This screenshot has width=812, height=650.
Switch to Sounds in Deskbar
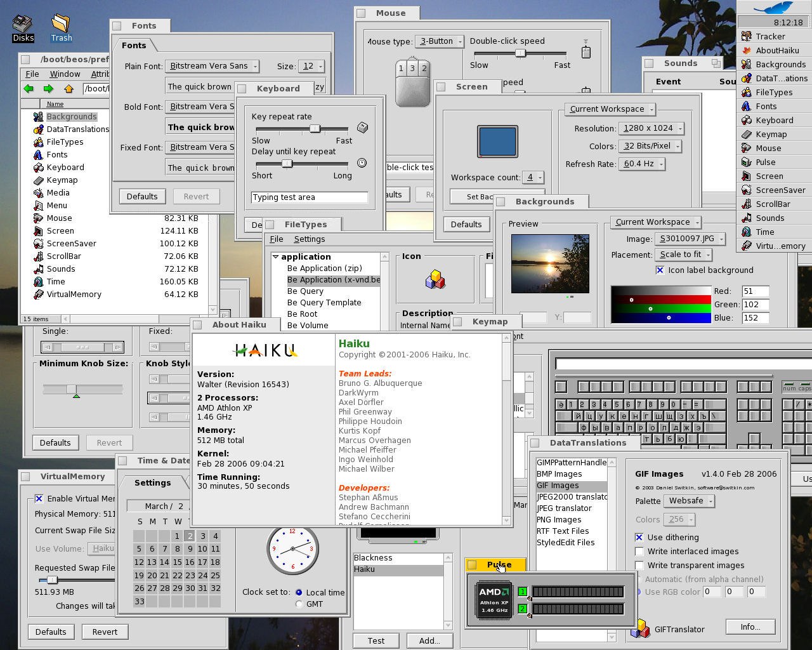(774, 218)
